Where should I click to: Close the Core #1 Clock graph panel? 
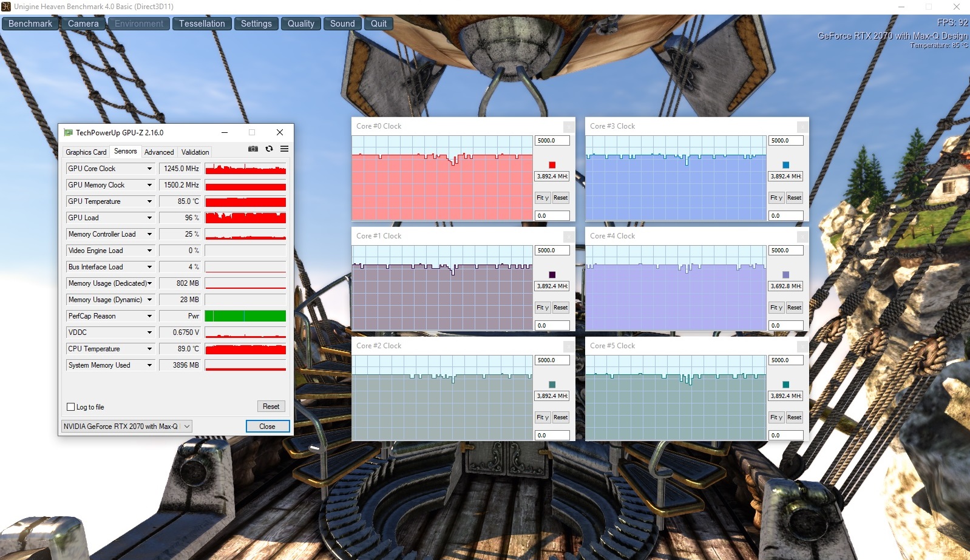pos(569,237)
